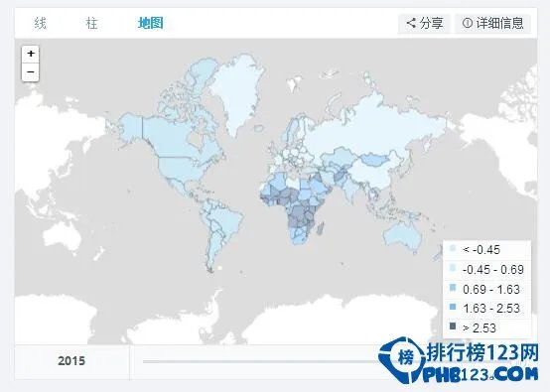Click Madagascar island on the map
The height and width of the screenshot is (392, 550).
click(x=321, y=229)
